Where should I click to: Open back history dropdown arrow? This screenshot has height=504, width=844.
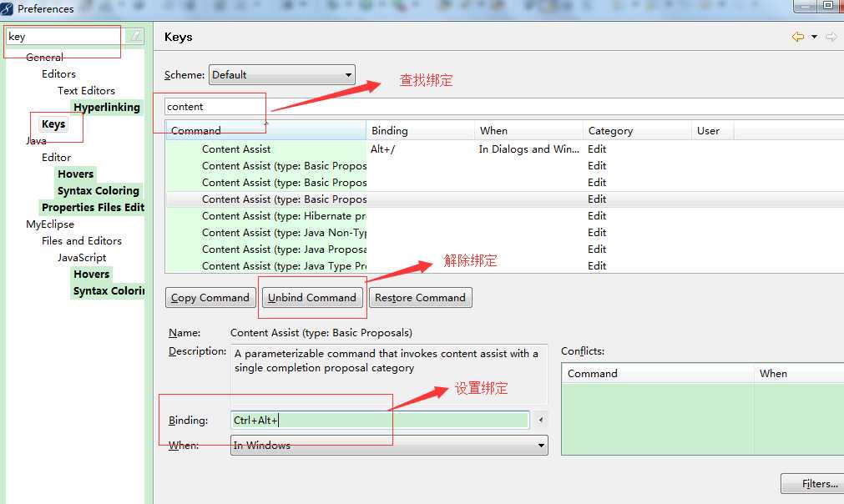815,37
